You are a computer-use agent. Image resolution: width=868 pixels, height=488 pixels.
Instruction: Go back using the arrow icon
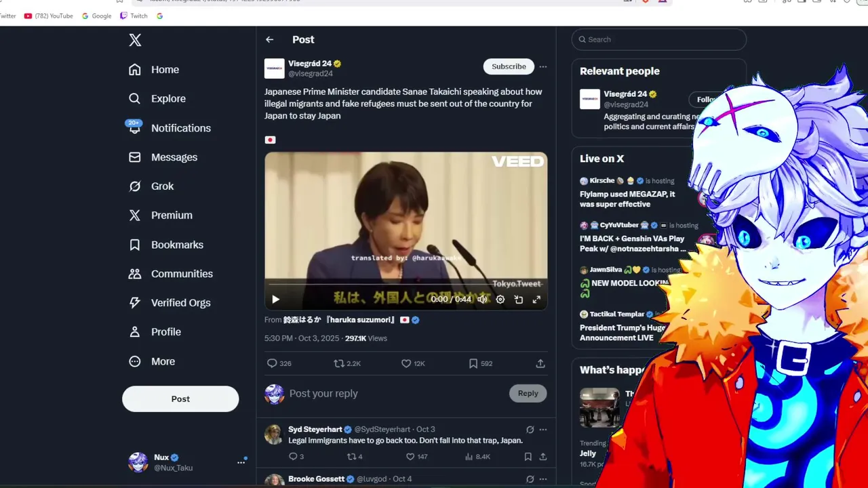[x=270, y=40]
